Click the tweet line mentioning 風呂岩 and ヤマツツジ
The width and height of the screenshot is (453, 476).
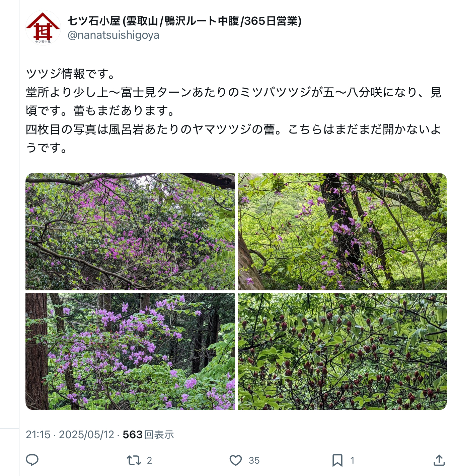coord(233,129)
